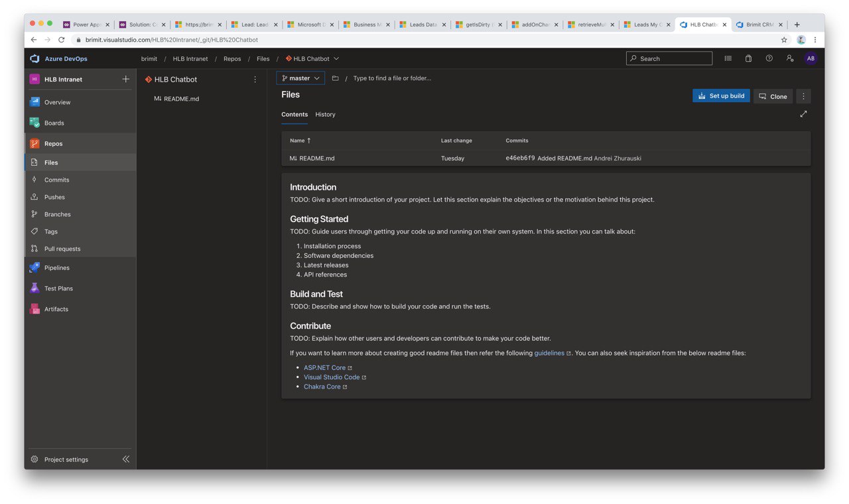Open the Commits icon in the sidebar
The width and height of the screenshot is (849, 504).
pos(34,180)
